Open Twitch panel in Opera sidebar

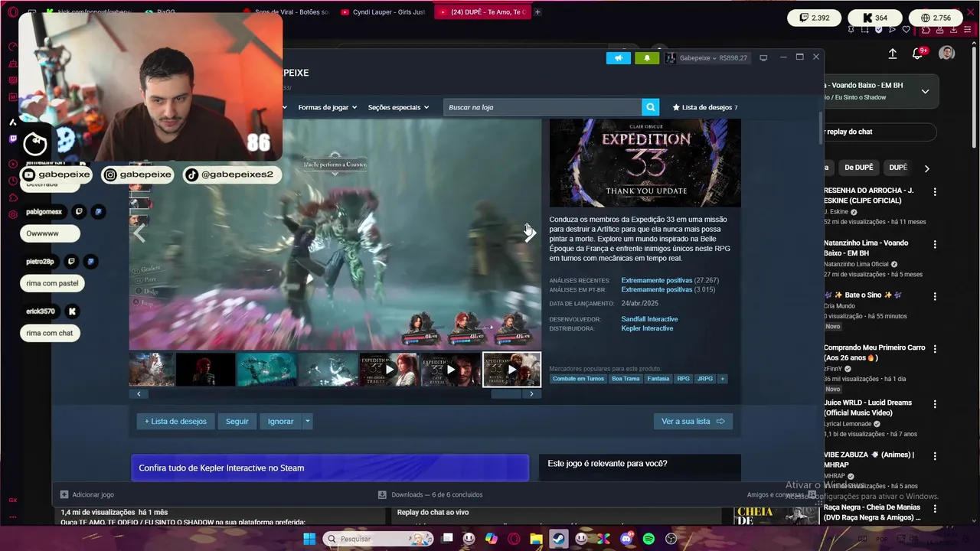(x=13, y=139)
